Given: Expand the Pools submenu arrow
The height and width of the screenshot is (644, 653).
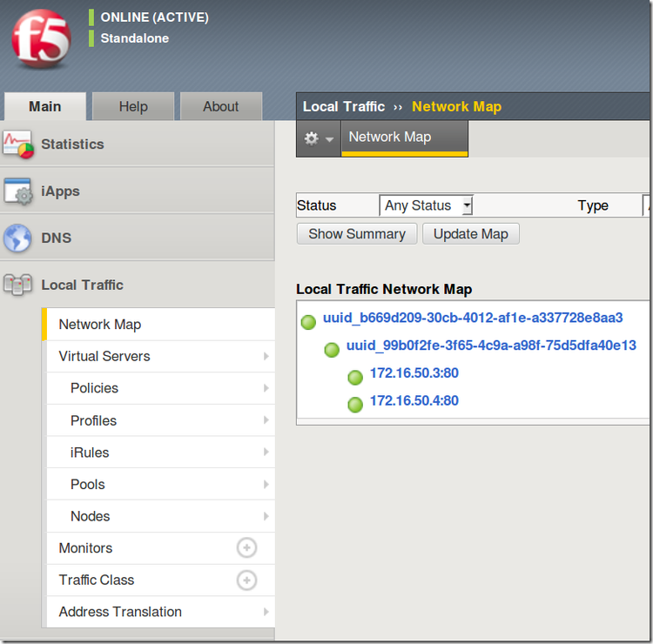Looking at the screenshot, I should pyautogui.click(x=266, y=484).
